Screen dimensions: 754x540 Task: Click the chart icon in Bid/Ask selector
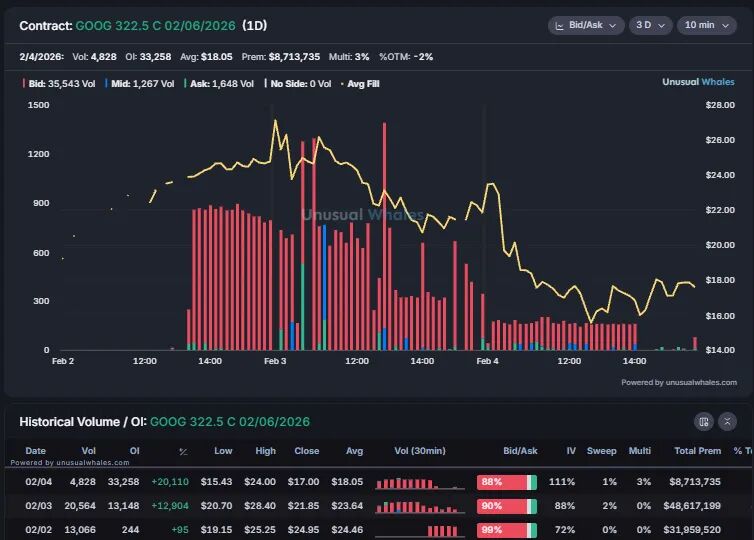(560, 26)
